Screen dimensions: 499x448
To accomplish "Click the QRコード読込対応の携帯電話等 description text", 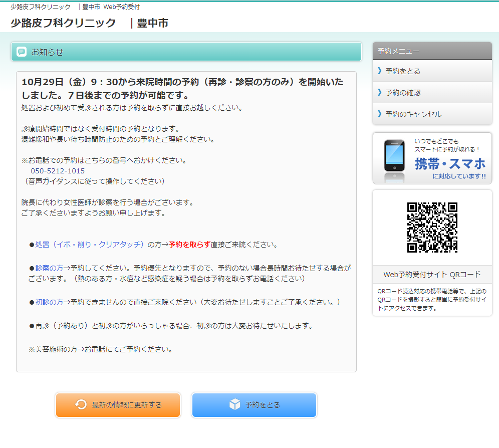I will pos(432,300).
